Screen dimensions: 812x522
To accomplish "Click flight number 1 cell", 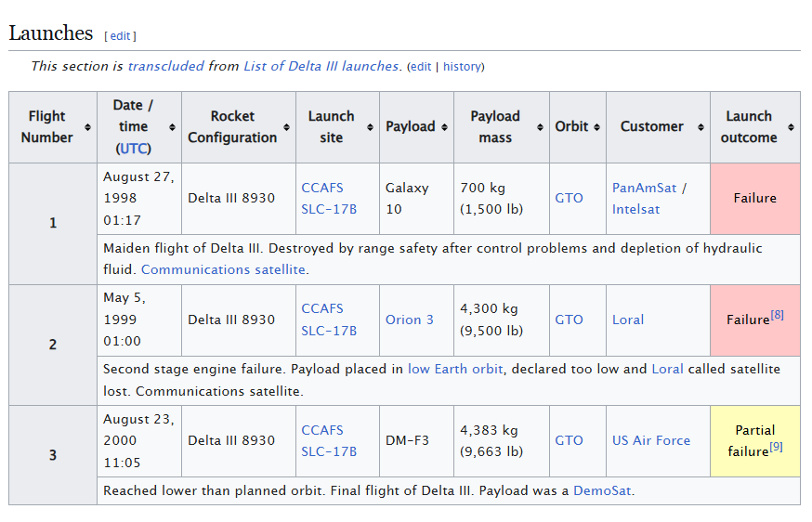I will point(53,224).
